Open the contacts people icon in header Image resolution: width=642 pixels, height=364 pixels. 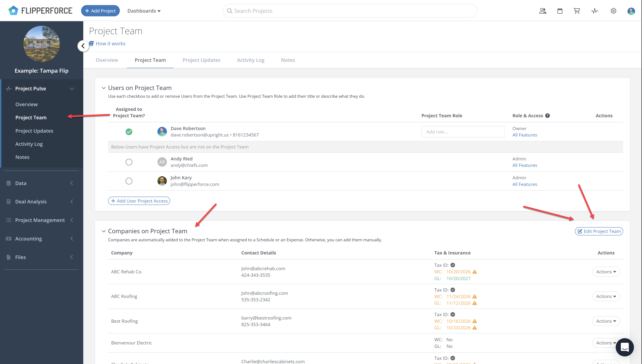click(x=543, y=11)
